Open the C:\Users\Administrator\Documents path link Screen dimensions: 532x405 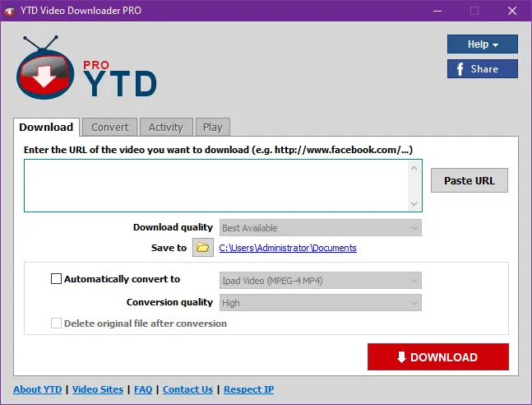288,248
